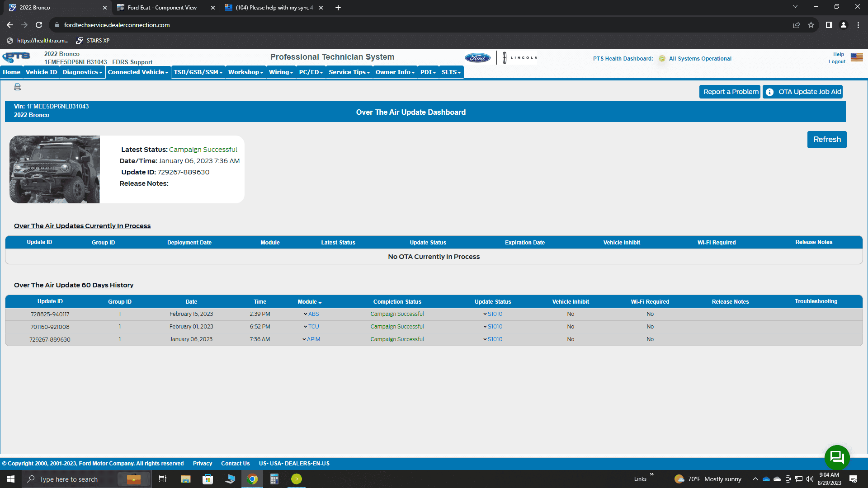Open the Connected Vehicle dropdown menu
Viewport: 868px width, 488px height.
click(138, 72)
